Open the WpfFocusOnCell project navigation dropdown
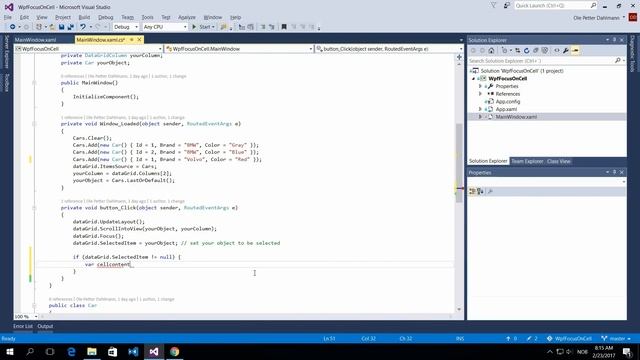 89,49
